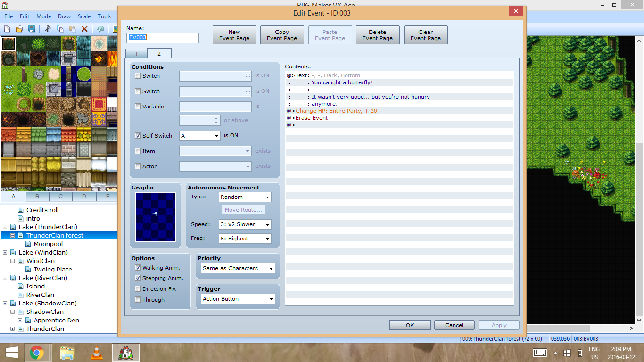Enable the Item condition checkbox

pos(138,151)
